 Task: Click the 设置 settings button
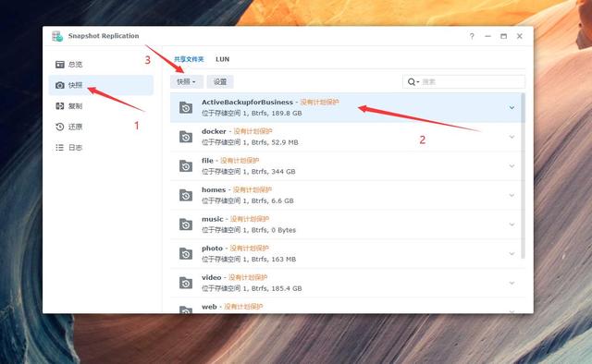220,82
